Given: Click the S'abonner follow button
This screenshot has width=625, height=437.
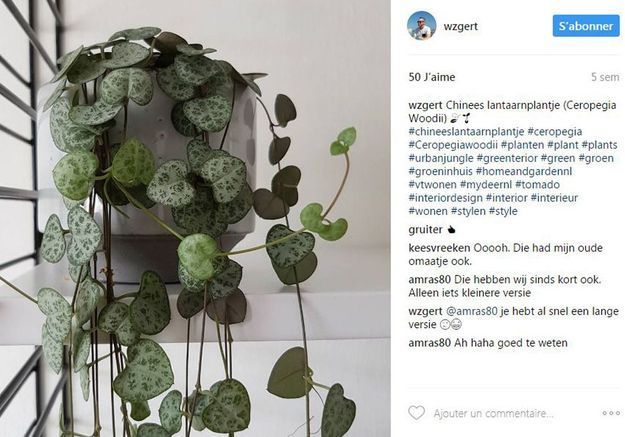Looking at the screenshot, I should pos(586,26).
